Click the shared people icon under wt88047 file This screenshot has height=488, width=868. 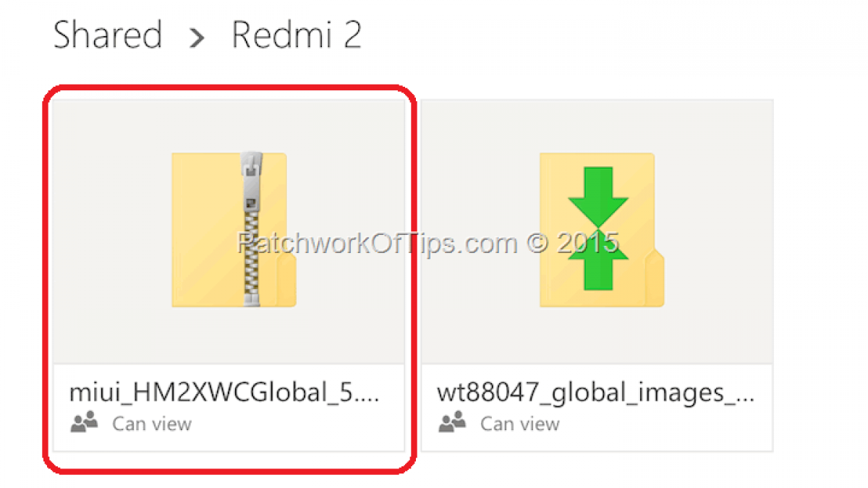pos(452,423)
